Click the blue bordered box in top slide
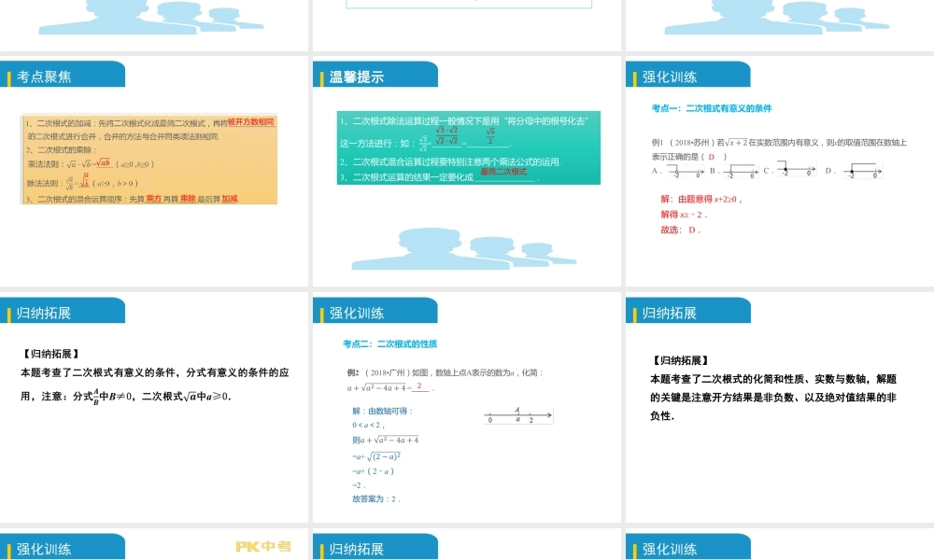Screen dimensions: 934x560 (x=469, y=5)
